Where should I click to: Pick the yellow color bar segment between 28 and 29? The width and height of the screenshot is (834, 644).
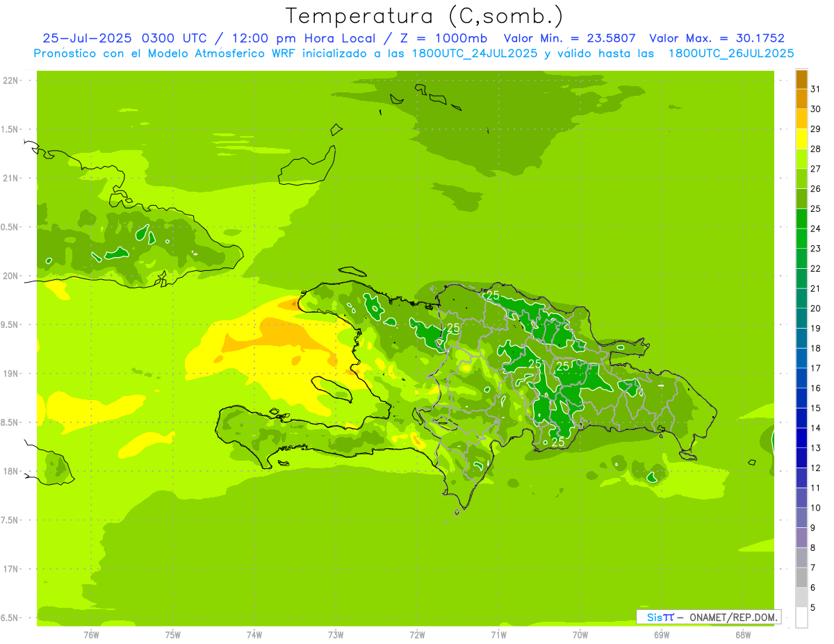click(801, 139)
